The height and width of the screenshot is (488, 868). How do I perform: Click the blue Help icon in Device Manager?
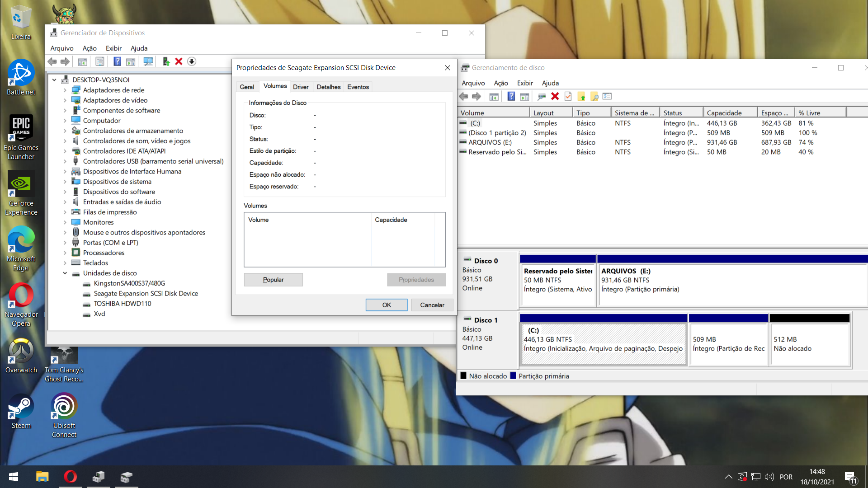tap(117, 61)
